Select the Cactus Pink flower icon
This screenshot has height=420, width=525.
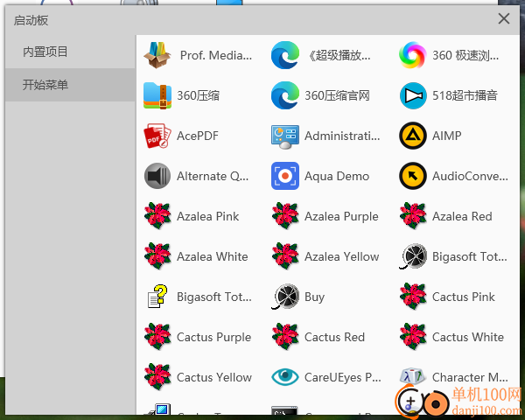412,297
